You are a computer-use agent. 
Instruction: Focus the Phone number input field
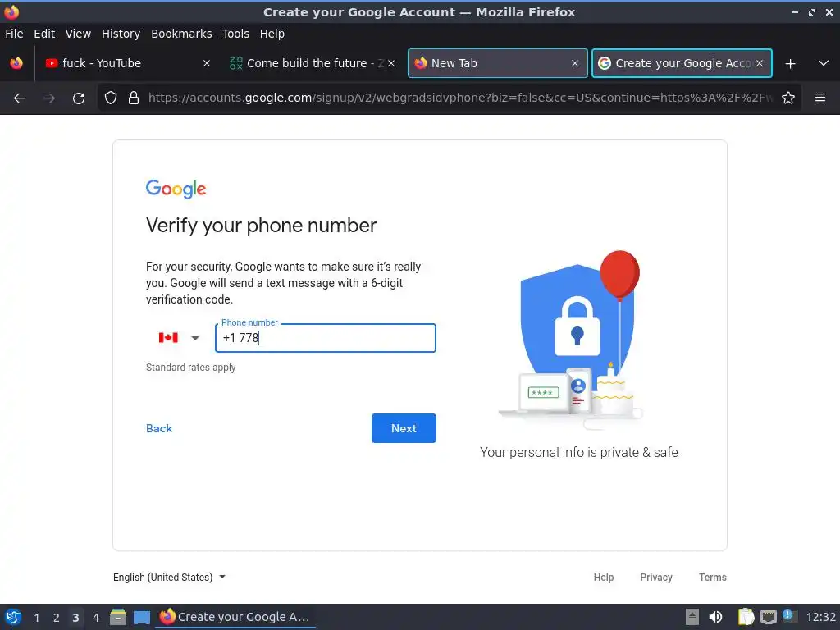(x=326, y=338)
